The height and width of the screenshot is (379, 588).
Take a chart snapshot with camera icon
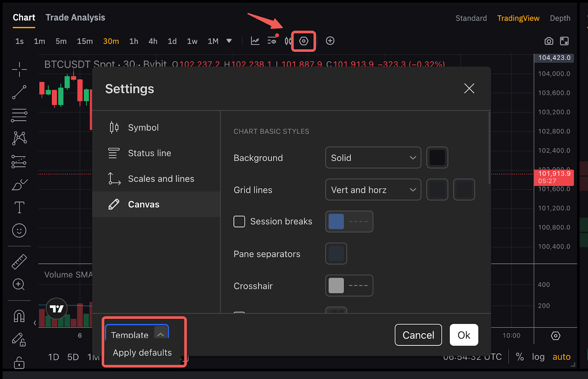(549, 41)
